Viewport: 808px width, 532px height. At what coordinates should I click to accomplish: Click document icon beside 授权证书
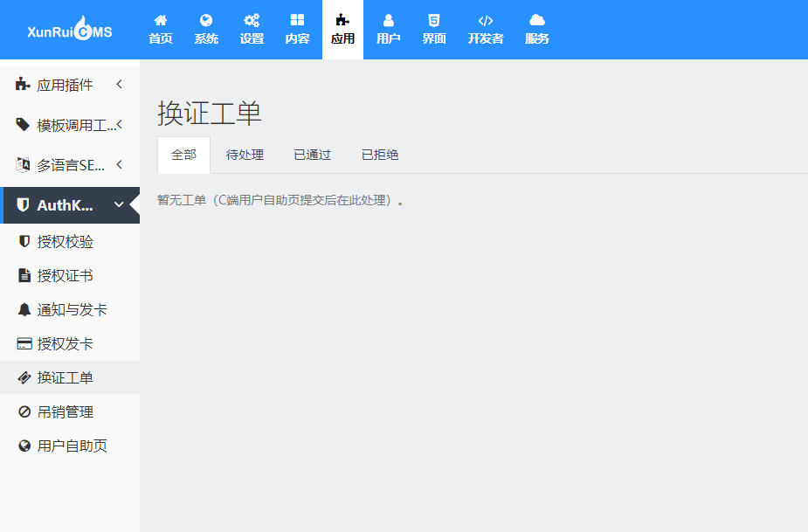(x=24, y=275)
